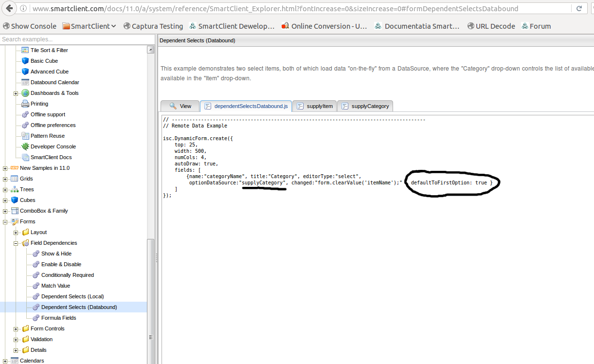Expand the Validation folder

(16, 339)
